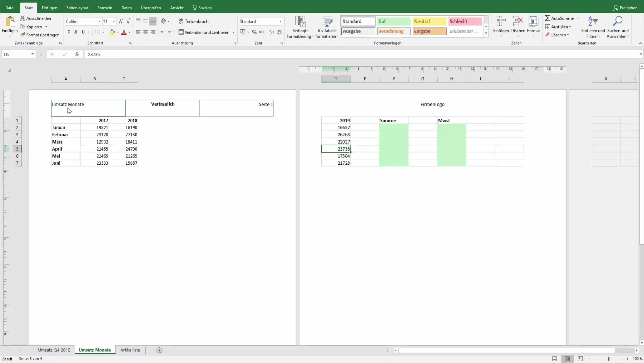Switch to Normal view in status bar
The image size is (644, 363).
click(x=555, y=359)
